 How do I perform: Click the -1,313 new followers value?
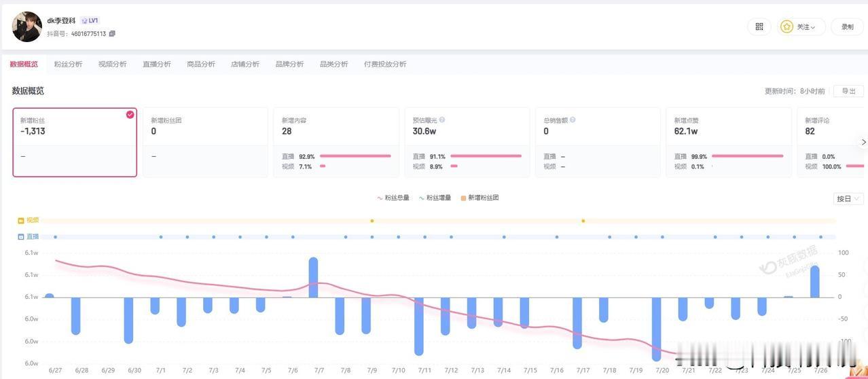(33, 131)
